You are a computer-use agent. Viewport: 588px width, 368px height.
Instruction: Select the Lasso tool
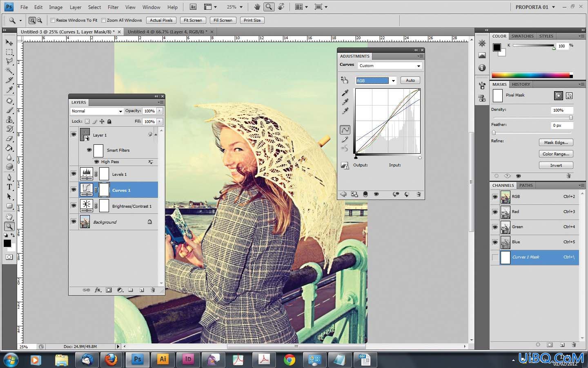[9, 61]
